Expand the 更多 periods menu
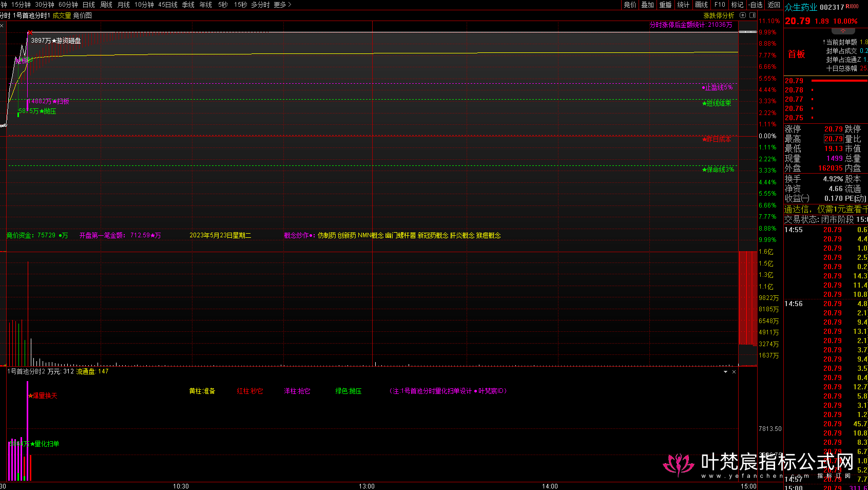Viewport: 868px width, 490px height. tap(282, 5)
